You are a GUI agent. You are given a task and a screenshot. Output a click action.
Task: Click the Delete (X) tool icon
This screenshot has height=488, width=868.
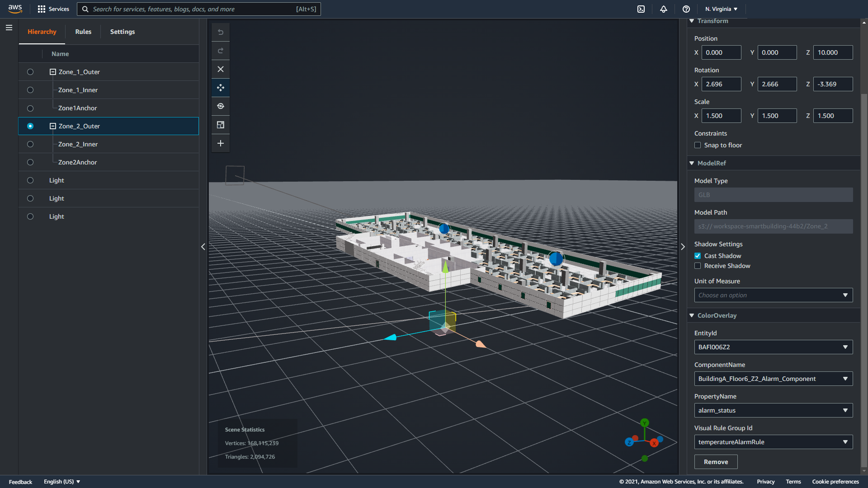tap(221, 69)
